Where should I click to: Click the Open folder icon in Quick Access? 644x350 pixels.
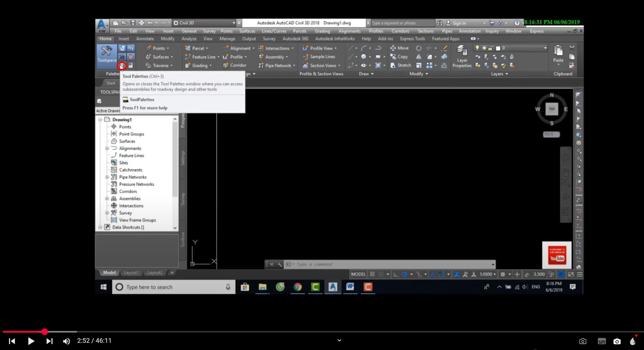(124, 23)
